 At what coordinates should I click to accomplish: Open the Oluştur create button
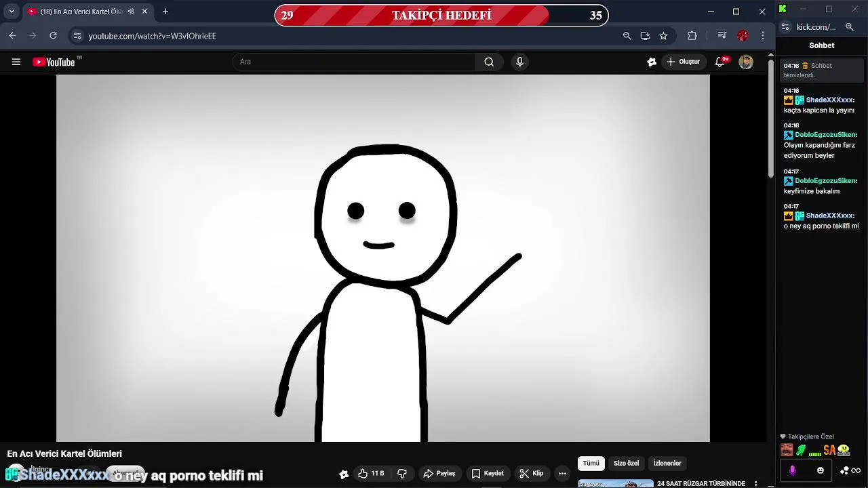point(684,62)
